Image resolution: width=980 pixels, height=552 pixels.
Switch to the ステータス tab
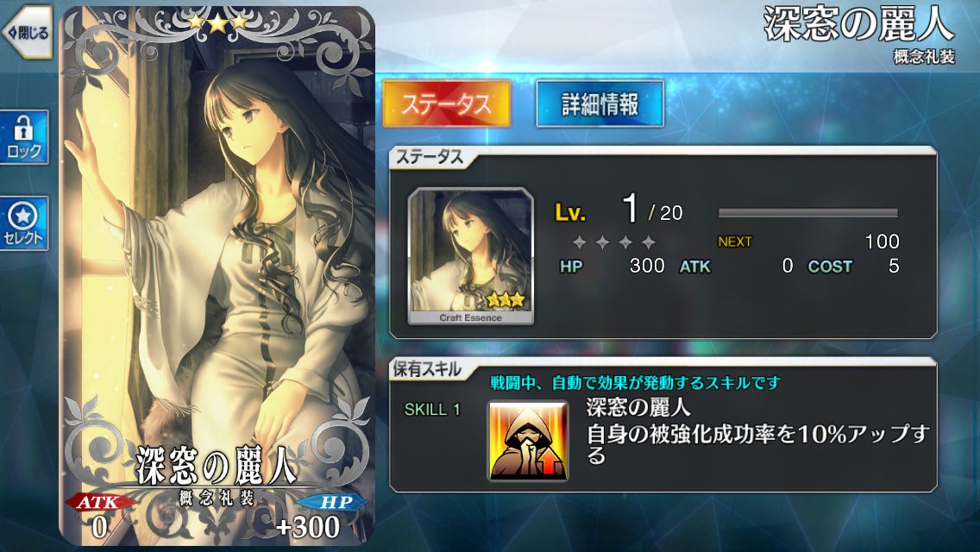click(x=446, y=103)
